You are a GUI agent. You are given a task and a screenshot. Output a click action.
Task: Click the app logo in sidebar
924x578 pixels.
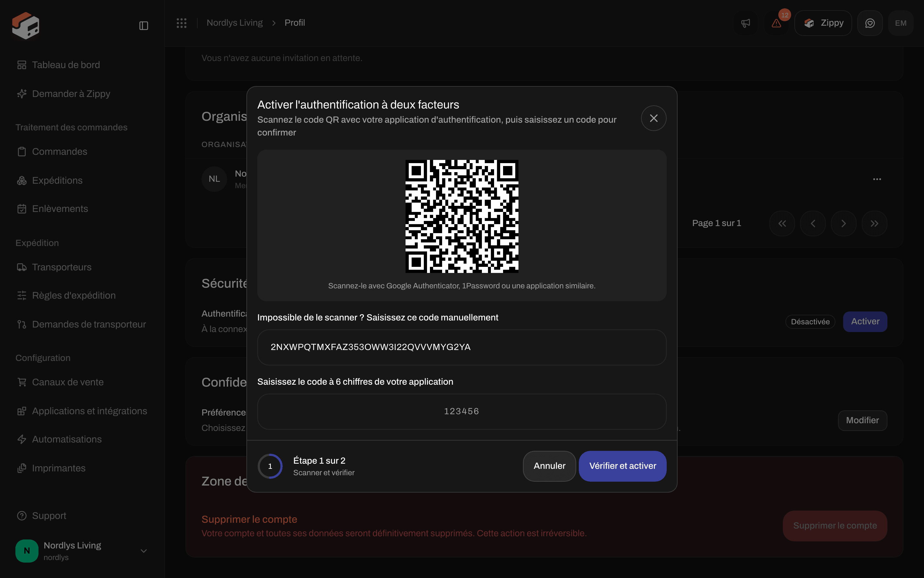[26, 25]
